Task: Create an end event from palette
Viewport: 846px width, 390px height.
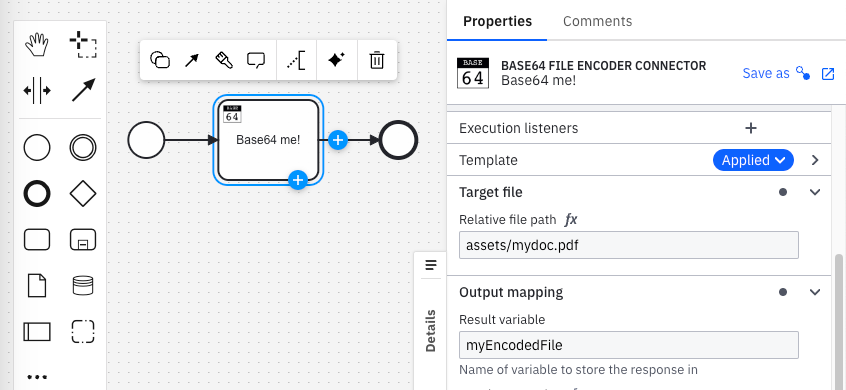Action: [x=37, y=194]
